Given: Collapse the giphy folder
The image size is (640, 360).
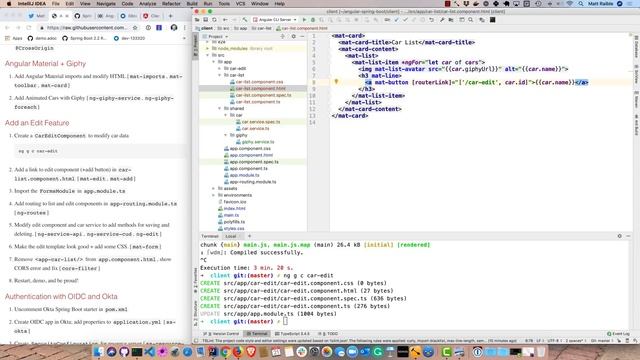Looking at the screenshot, I should click(x=225, y=135).
